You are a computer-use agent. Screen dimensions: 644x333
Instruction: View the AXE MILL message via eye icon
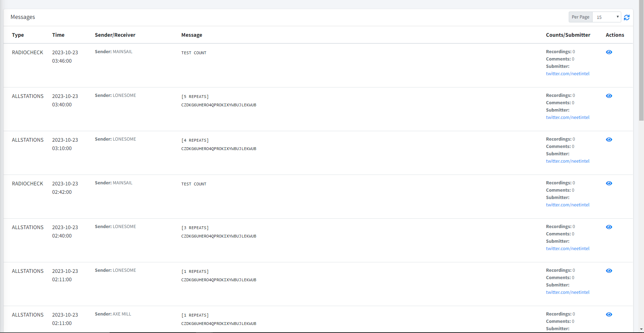click(x=609, y=314)
